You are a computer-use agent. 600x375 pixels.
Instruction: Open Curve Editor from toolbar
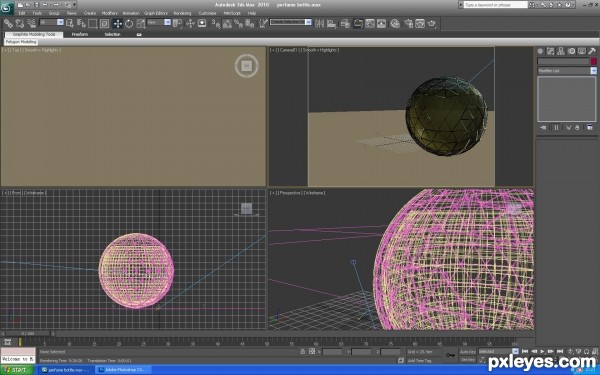[370, 24]
